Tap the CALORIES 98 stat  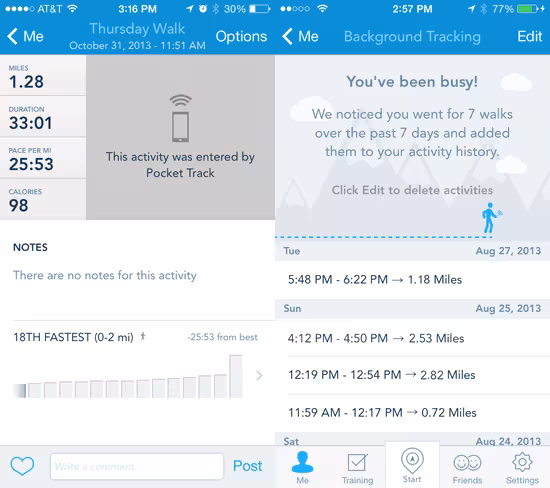[x=43, y=199]
